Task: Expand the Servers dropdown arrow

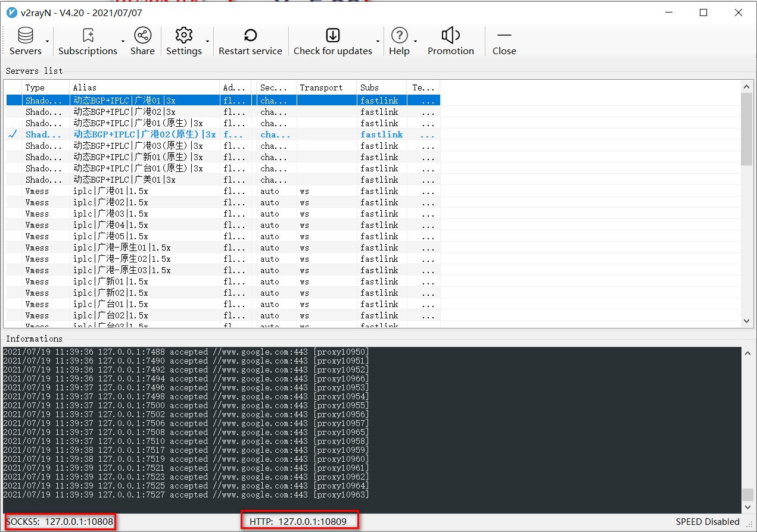Action: tap(47, 41)
